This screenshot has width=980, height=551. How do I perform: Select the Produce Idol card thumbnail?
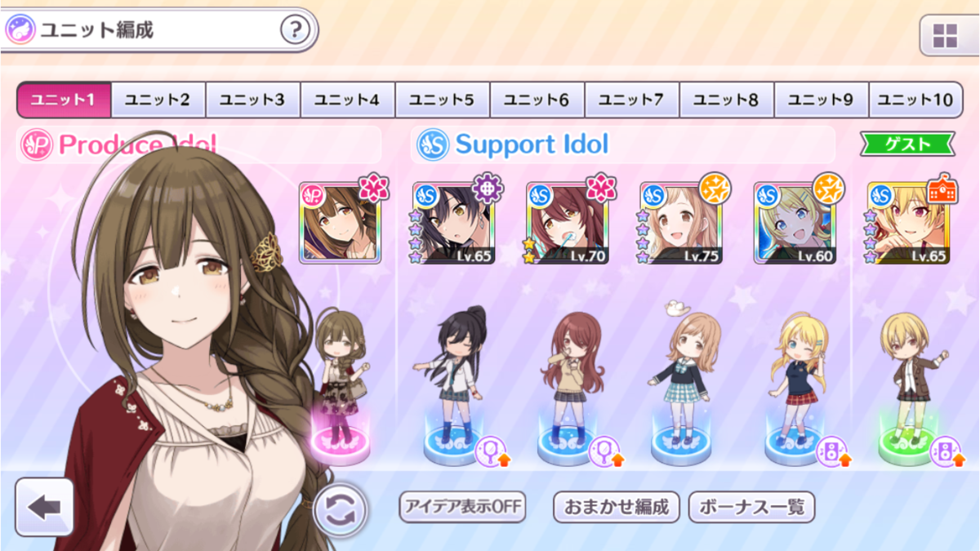(x=340, y=223)
